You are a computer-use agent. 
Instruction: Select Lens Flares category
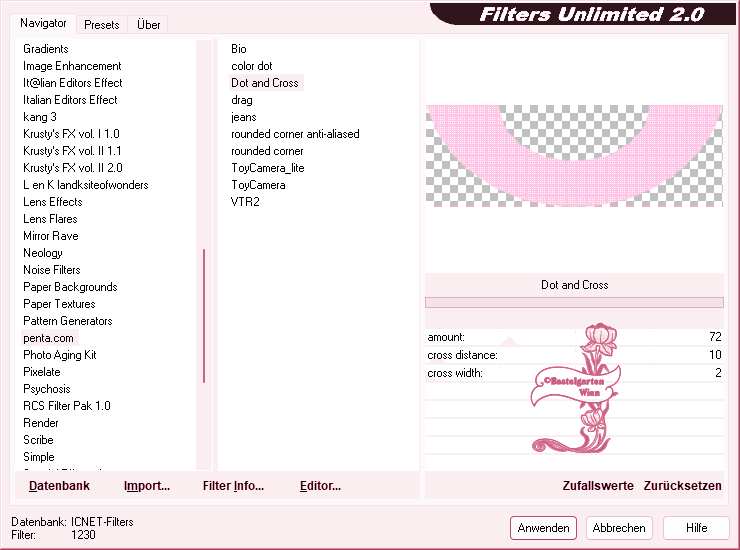[x=50, y=219]
